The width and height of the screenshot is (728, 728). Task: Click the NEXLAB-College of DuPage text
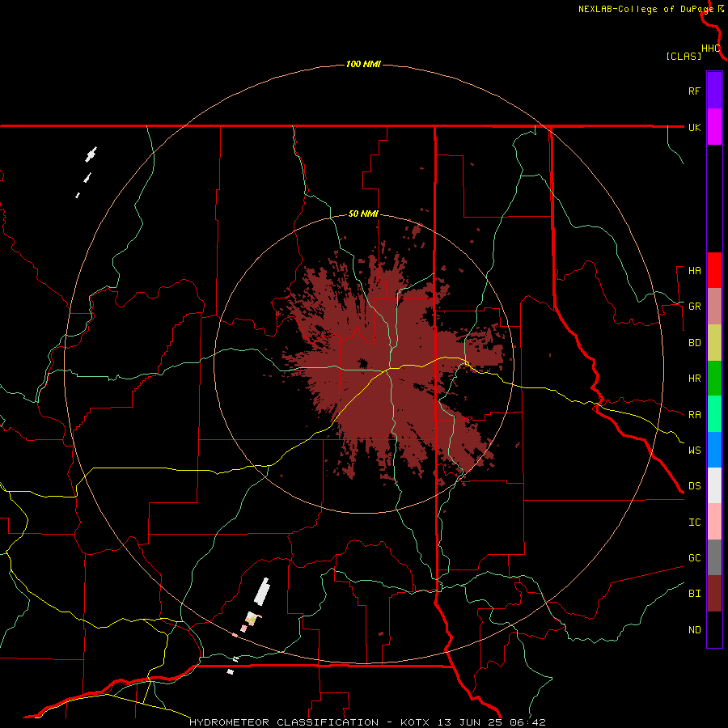point(645,9)
